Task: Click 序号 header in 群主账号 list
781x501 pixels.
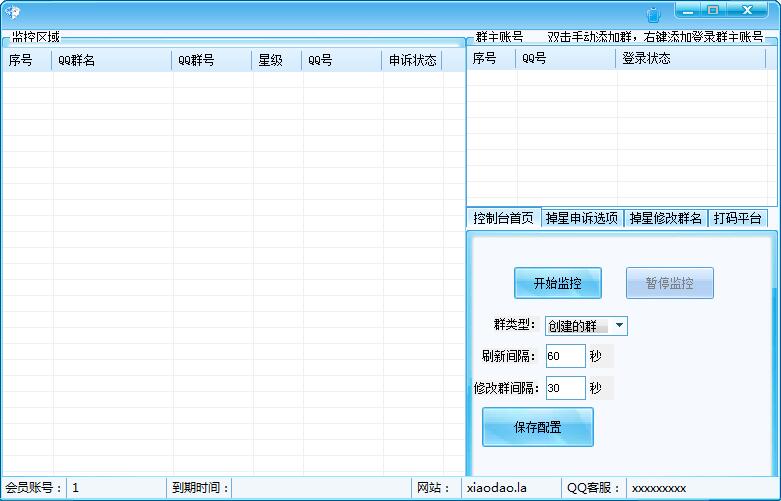Action: click(491, 58)
